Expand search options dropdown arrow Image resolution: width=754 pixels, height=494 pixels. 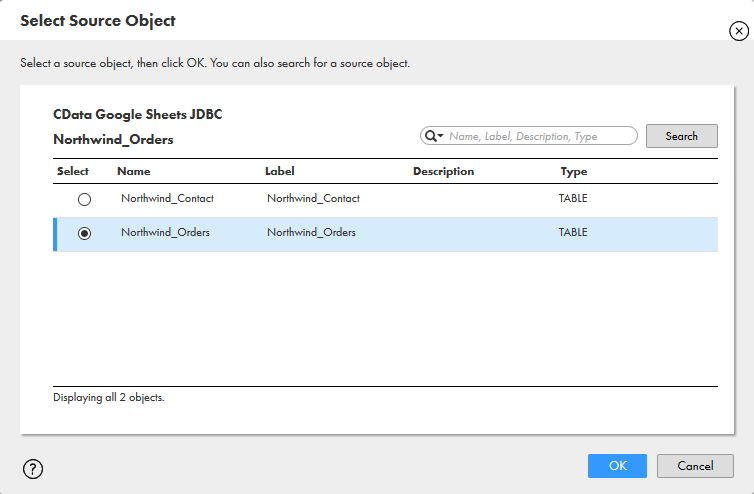pos(440,137)
